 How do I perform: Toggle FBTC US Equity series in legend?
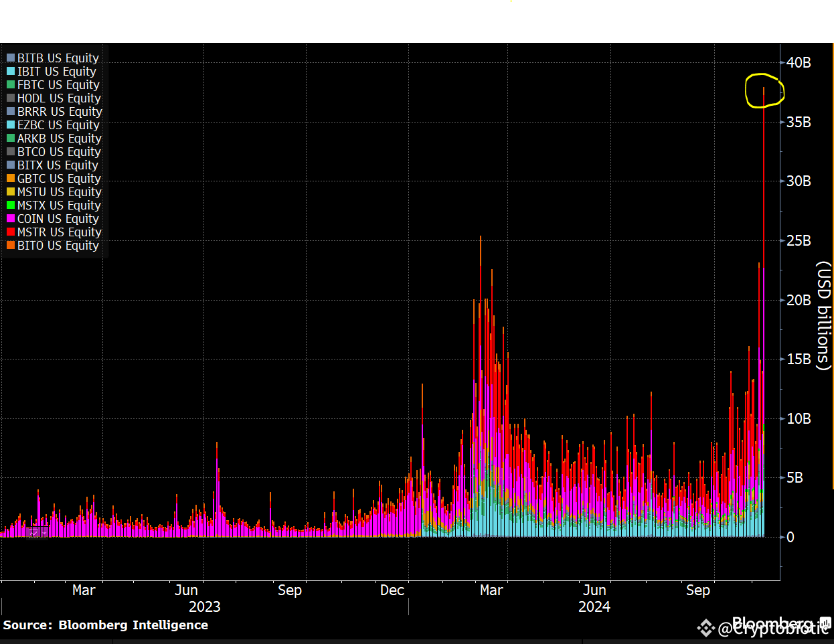(53, 85)
